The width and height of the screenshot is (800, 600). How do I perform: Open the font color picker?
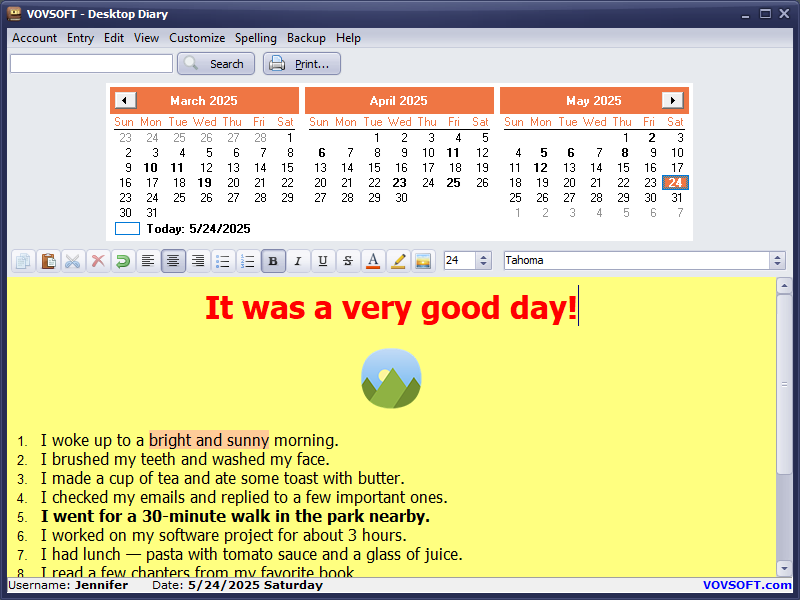[373, 261]
